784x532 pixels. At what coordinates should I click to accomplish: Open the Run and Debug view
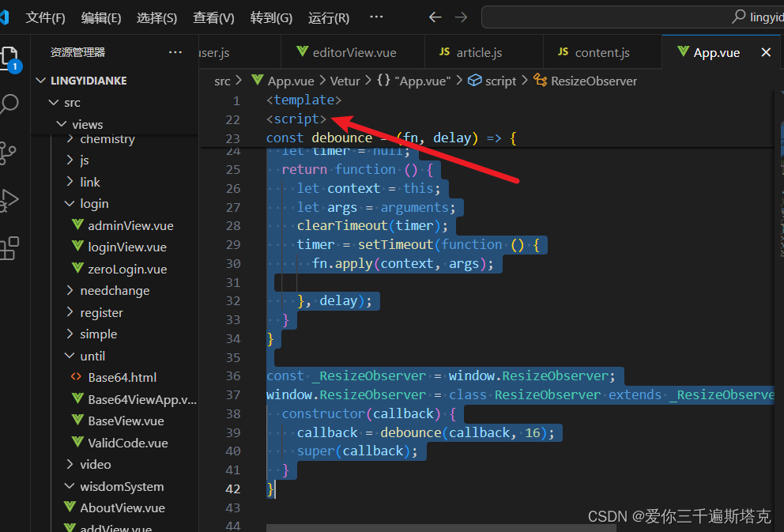click(x=10, y=200)
